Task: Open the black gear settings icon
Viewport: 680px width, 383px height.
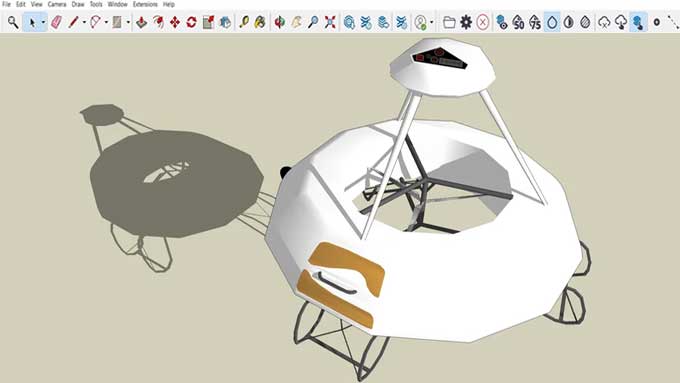Action: click(466, 22)
